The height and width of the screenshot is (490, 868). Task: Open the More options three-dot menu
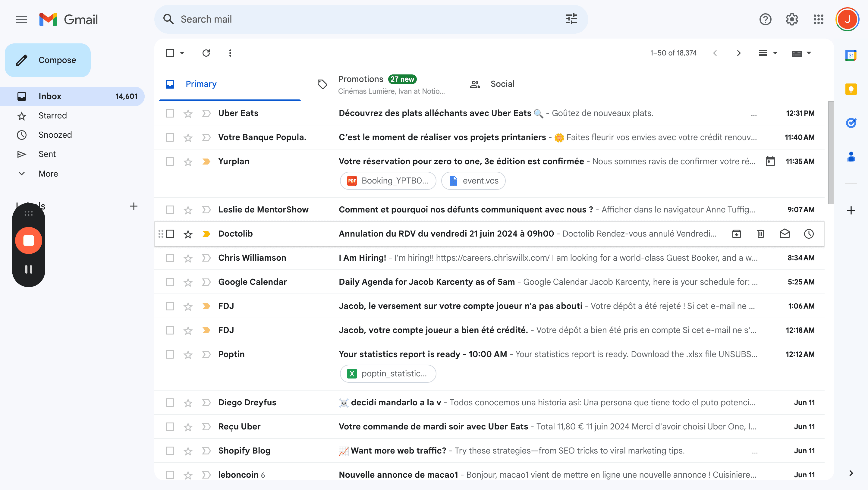tap(230, 53)
